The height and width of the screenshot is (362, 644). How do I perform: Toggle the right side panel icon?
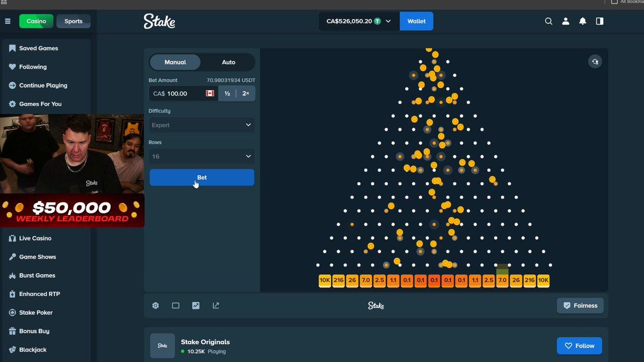[600, 21]
